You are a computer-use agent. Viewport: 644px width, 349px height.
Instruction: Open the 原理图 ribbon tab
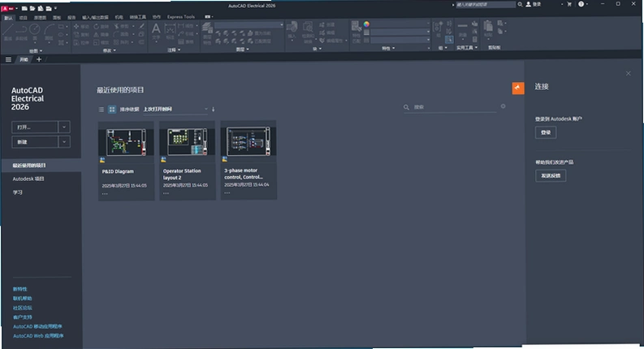(x=40, y=18)
